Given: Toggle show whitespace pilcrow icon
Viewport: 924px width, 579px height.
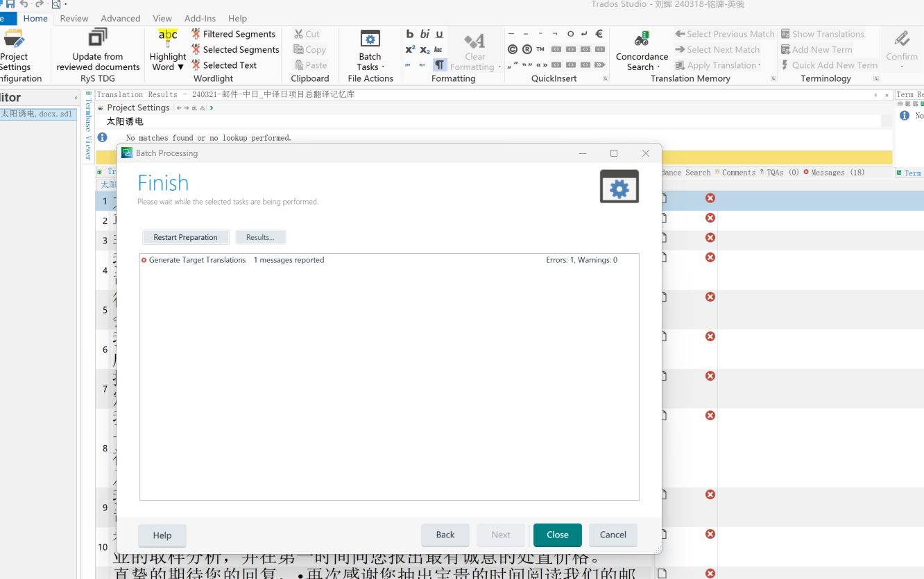Looking at the screenshot, I should click(x=440, y=65).
